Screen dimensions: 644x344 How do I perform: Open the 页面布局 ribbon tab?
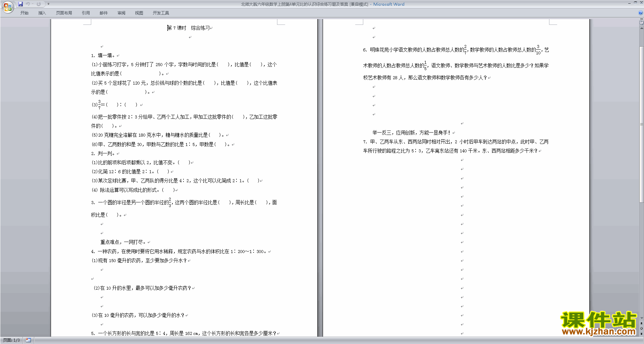pyautogui.click(x=64, y=13)
